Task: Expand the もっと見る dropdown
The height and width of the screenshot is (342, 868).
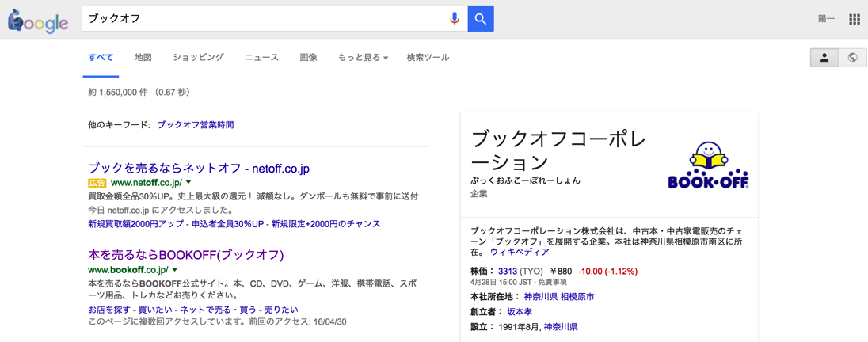Action: (x=364, y=57)
